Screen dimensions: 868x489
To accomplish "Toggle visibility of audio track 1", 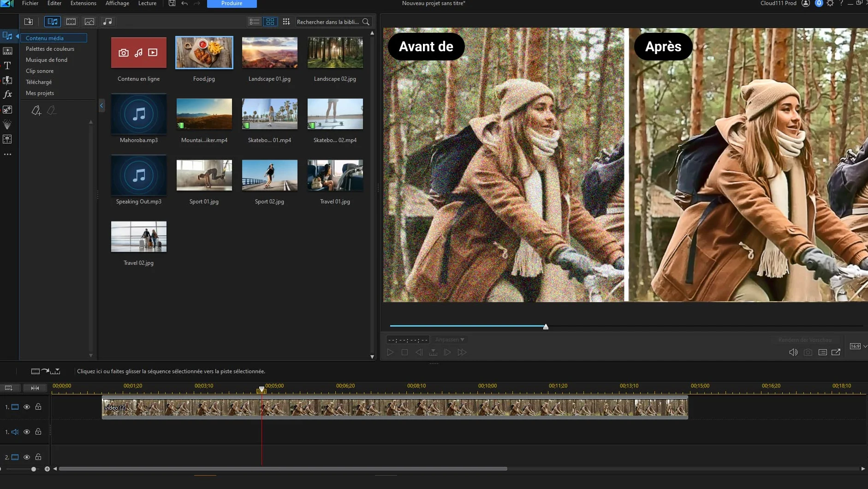I will [x=27, y=432].
